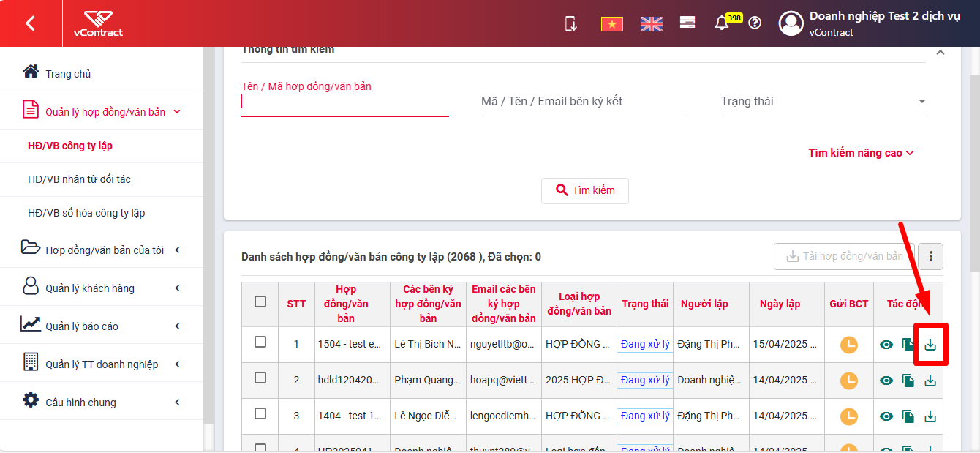The image size is (980, 453).
Task: Select all rows with header checkbox
Action: (x=260, y=302)
